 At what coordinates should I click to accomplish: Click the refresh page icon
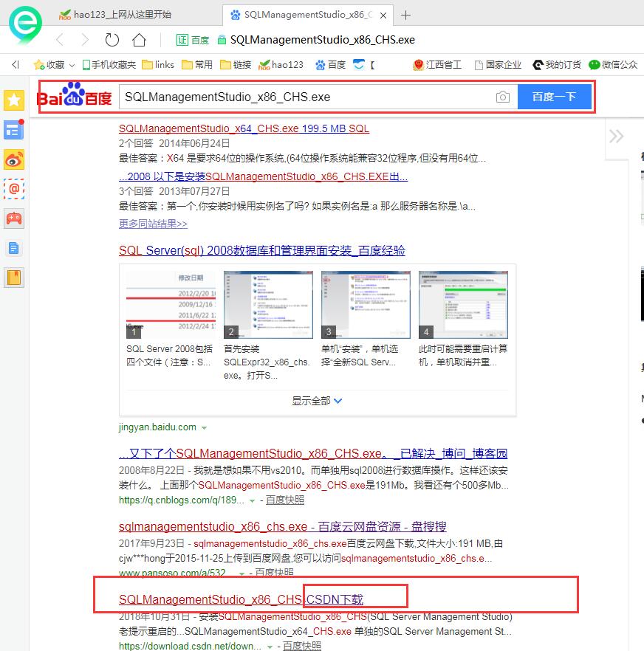pos(112,41)
